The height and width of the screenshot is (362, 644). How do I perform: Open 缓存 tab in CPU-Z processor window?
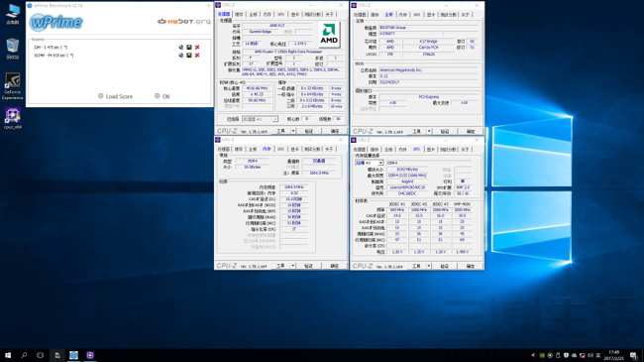tap(239, 15)
